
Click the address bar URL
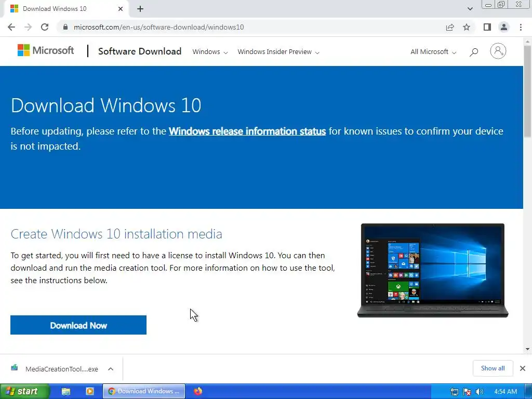point(159,27)
